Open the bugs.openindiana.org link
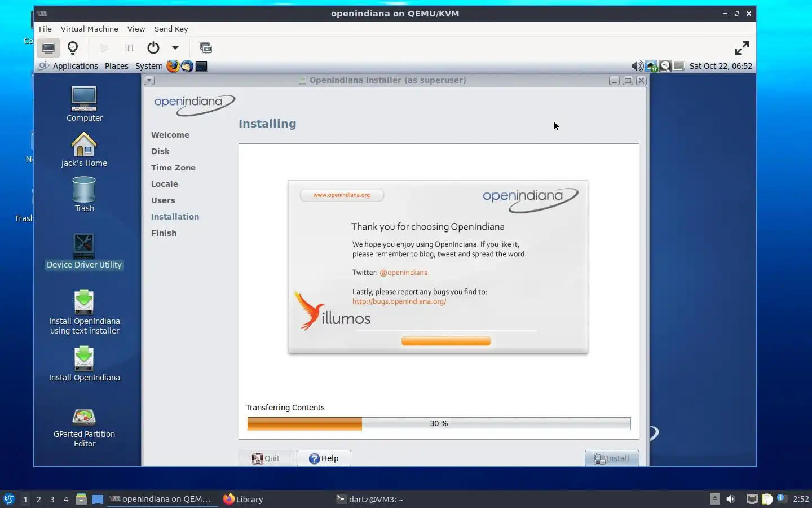Viewport: 812px width, 508px height. tap(399, 301)
